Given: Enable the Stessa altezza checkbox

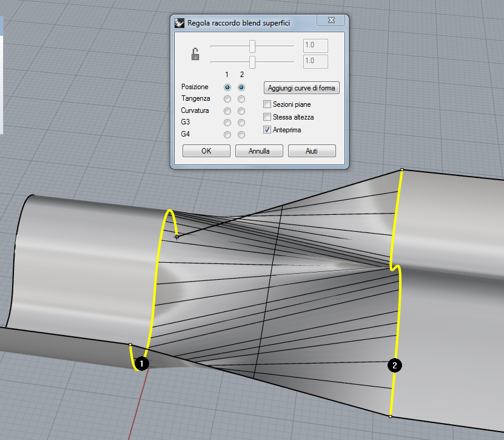Looking at the screenshot, I should pos(267,117).
